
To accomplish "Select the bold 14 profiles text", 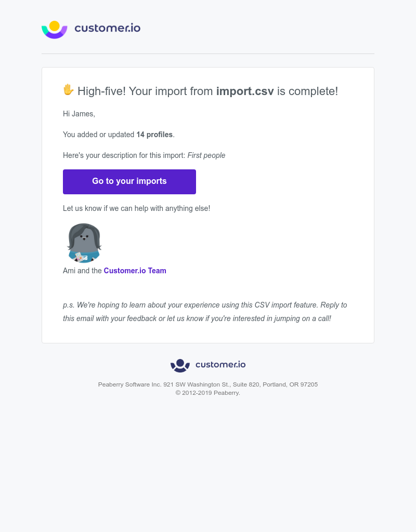I will coord(154,134).
